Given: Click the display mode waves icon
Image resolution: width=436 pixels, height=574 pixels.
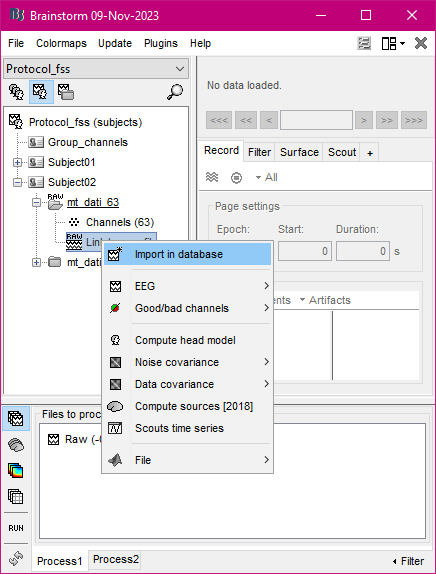Looking at the screenshot, I should pos(212,178).
